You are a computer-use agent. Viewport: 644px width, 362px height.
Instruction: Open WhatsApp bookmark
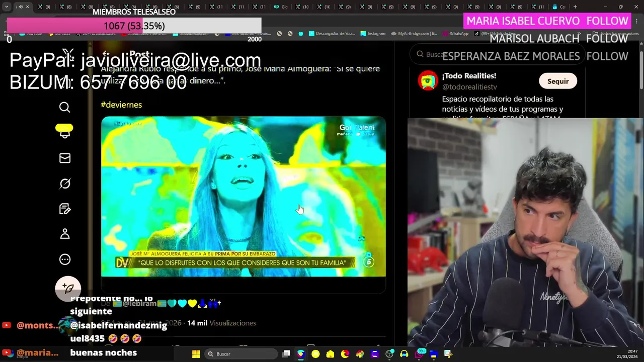click(x=455, y=34)
